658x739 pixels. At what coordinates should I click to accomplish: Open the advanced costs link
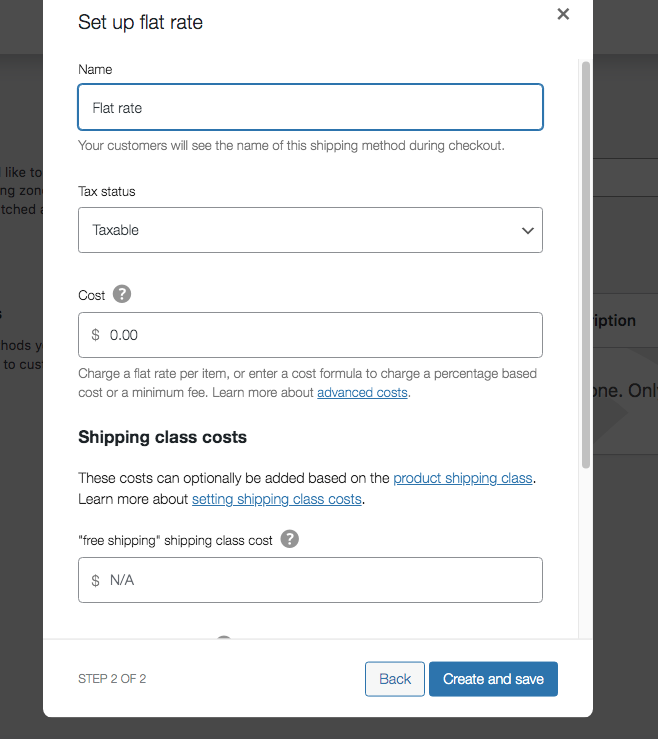[362, 393]
